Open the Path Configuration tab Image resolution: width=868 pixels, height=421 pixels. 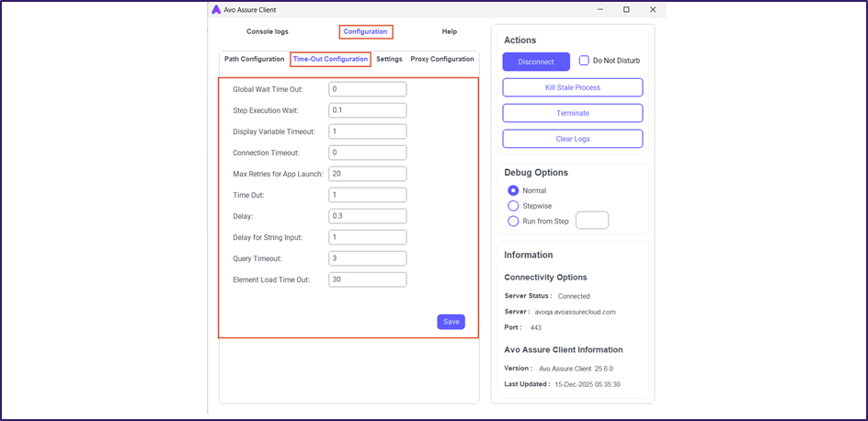(254, 60)
